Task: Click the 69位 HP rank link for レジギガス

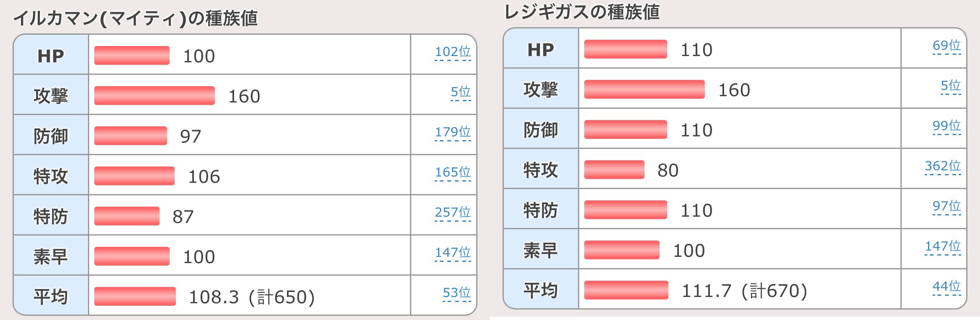Action: tap(946, 46)
